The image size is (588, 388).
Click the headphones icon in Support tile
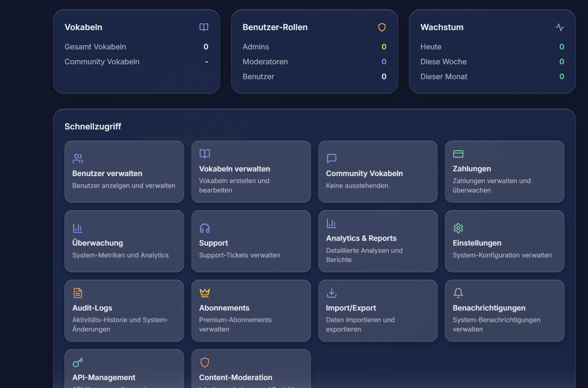pos(204,228)
